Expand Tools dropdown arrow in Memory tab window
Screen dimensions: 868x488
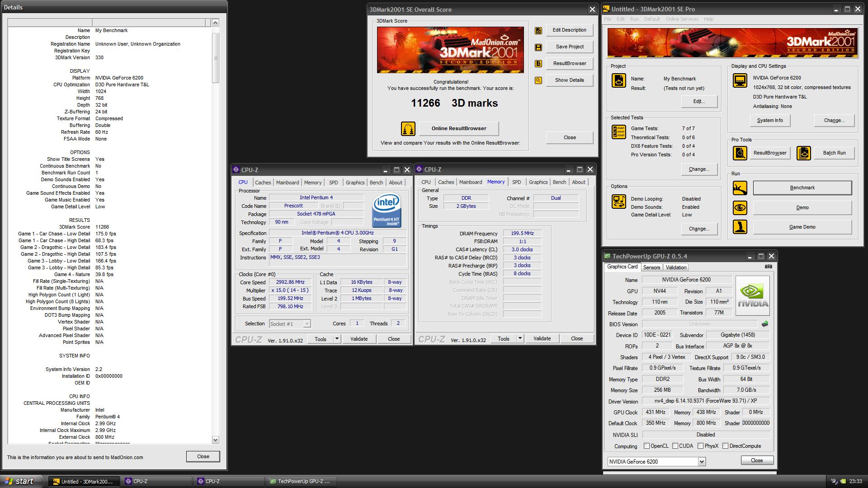pos(520,338)
